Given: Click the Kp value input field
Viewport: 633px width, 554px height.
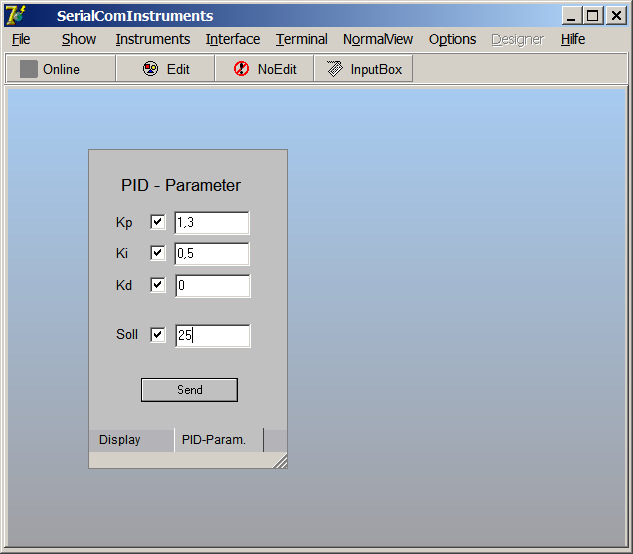Looking at the screenshot, I should click(212, 222).
